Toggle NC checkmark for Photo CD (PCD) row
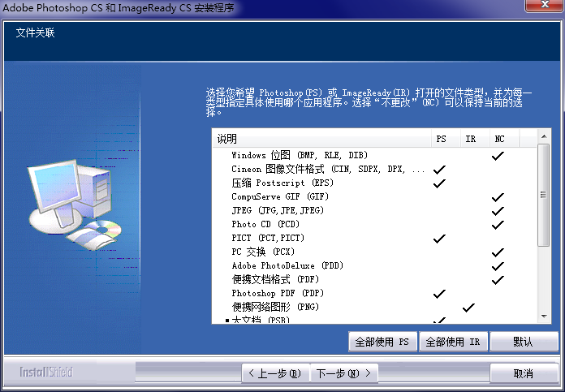Screen dimensions: 565x392 click(x=498, y=225)
